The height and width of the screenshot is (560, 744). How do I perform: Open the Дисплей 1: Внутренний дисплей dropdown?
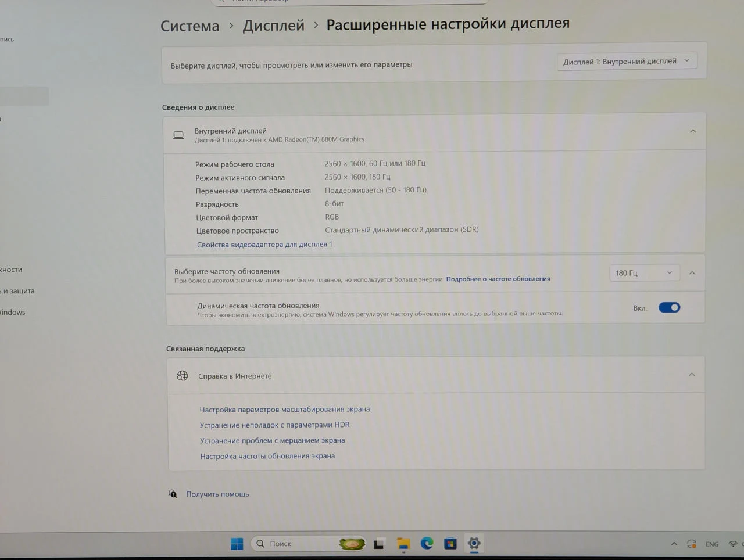pos(627,61)
